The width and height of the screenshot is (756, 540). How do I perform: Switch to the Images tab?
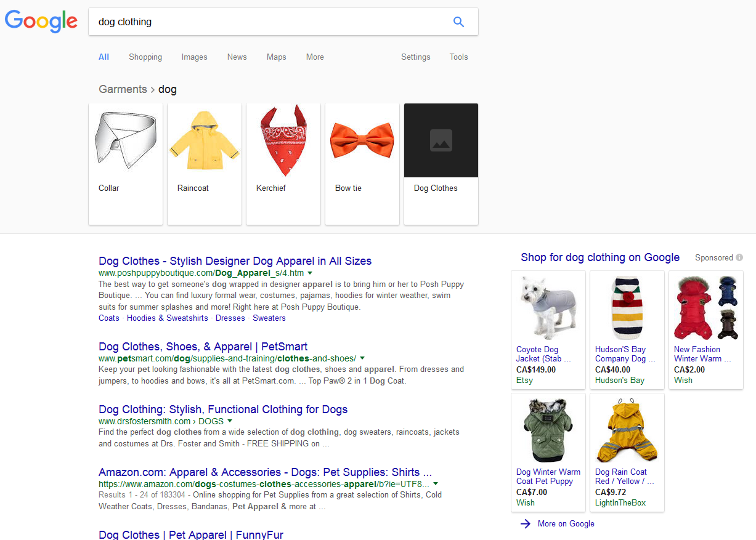(x=194, y=57)
